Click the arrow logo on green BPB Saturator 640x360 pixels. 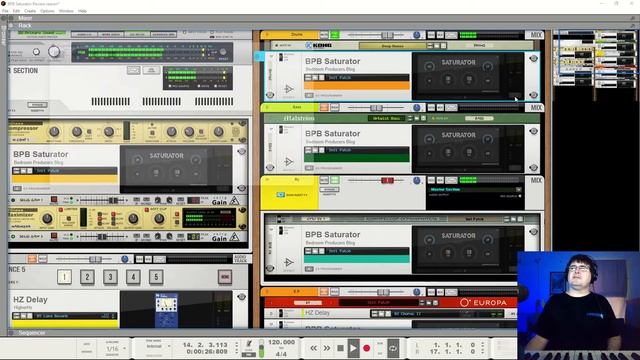pyautogui.click(x=288, y=161)
